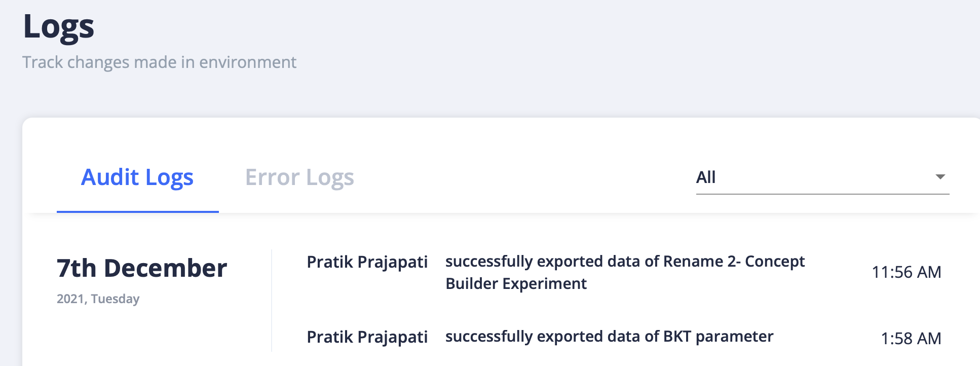Click the 11:56 AM timestamp
This screenshot has height=366, width=980.
point(907,272)
